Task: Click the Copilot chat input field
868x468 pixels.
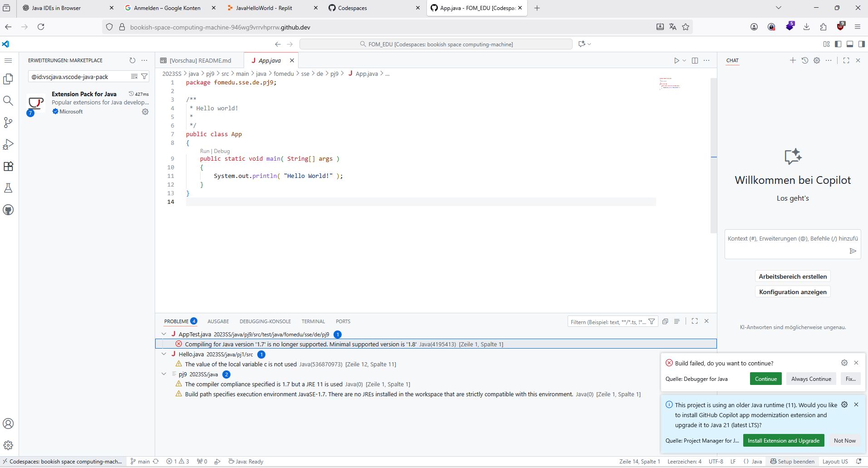Action: click(x=787, y=244)
